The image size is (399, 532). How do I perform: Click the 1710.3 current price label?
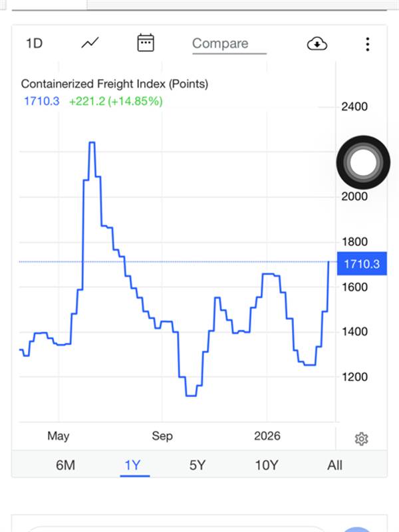(361, 265)
